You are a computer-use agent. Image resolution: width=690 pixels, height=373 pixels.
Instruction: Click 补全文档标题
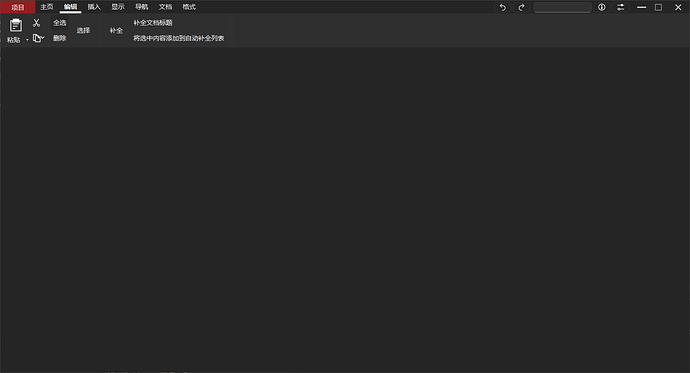click(x=153, y=23)
